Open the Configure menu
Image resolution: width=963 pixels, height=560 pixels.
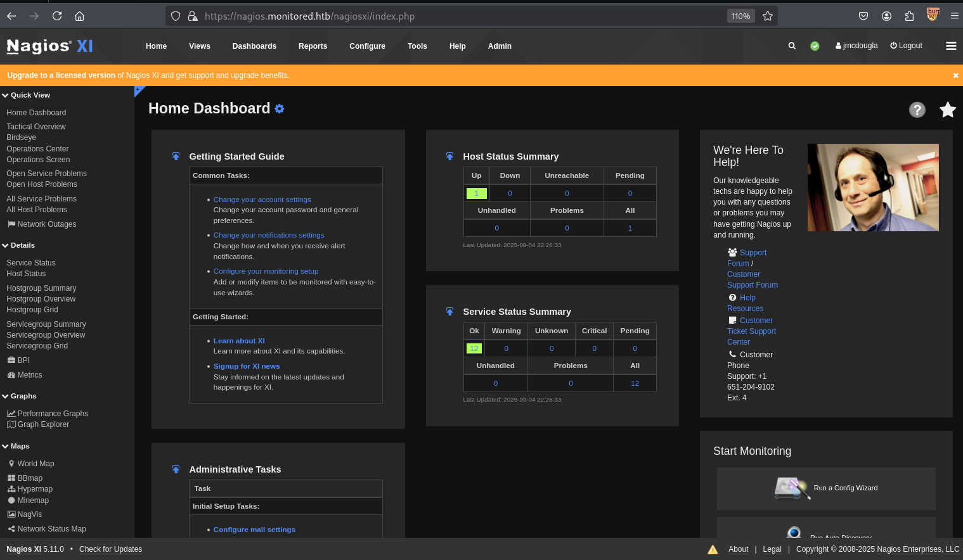point(367,46)
